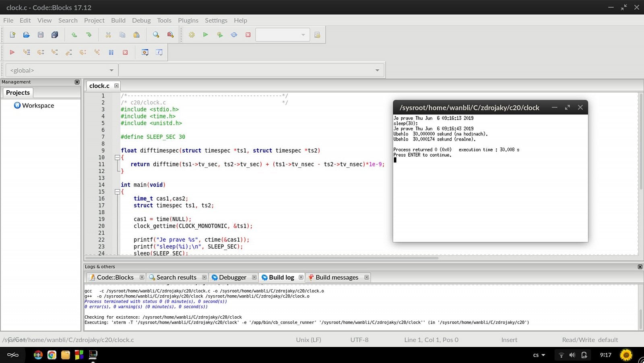Expand the function symbols dropdown
The image size is (644, 363).
[x=377, y=71]
